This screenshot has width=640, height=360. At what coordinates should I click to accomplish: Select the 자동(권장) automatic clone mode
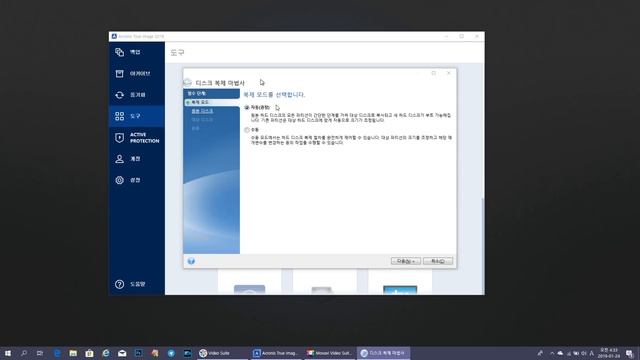coord(247,108)
